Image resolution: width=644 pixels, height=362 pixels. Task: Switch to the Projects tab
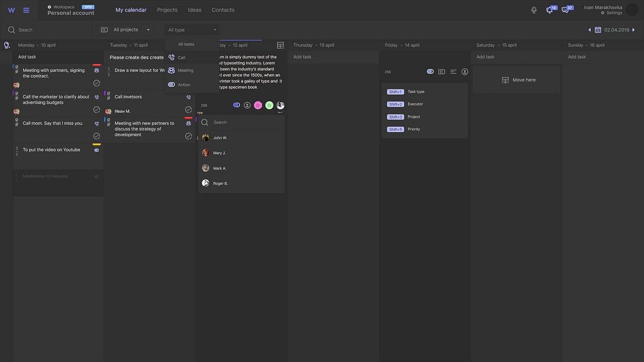167,10
